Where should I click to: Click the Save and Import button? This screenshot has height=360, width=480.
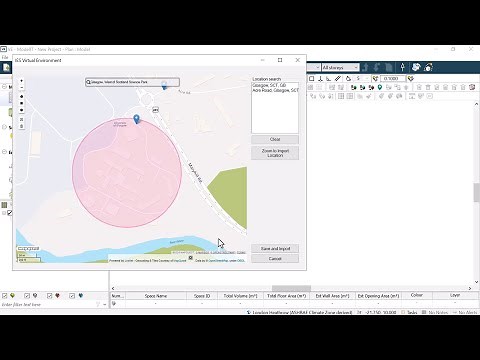pos(275,249)
